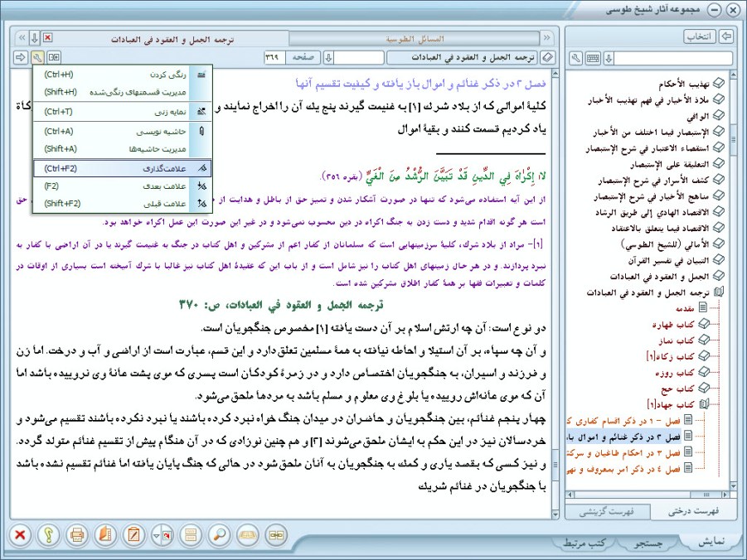Screen dimensions: 747x560
Task: Open the on-screen keyboard icon in book list panel
Action: click(x=593, y=59)
